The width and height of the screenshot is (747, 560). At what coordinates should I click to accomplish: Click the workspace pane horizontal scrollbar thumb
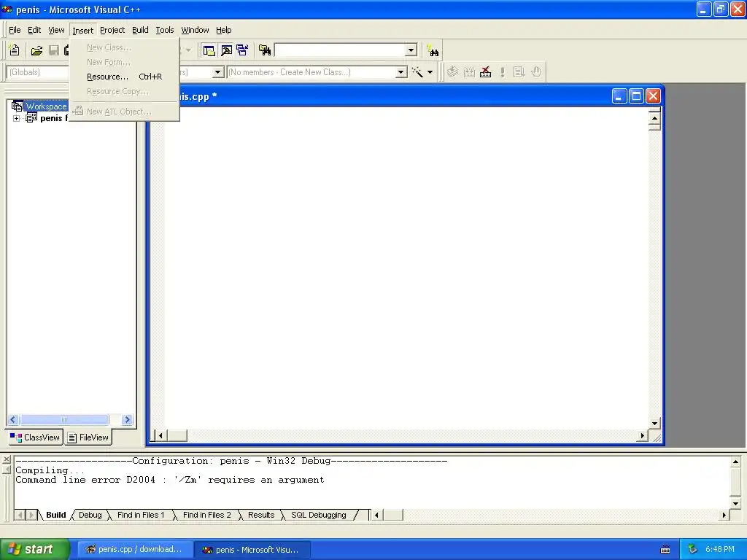(x=64, y=419)
